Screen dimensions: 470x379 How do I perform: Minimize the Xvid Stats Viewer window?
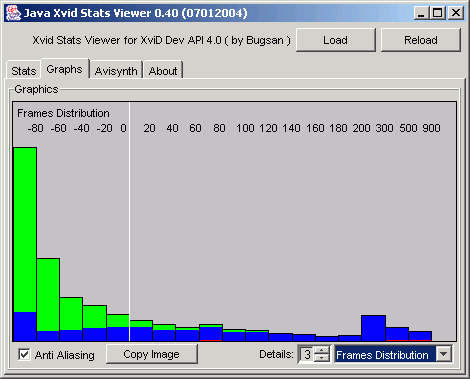pyautogui.click(x=421, y=13)
